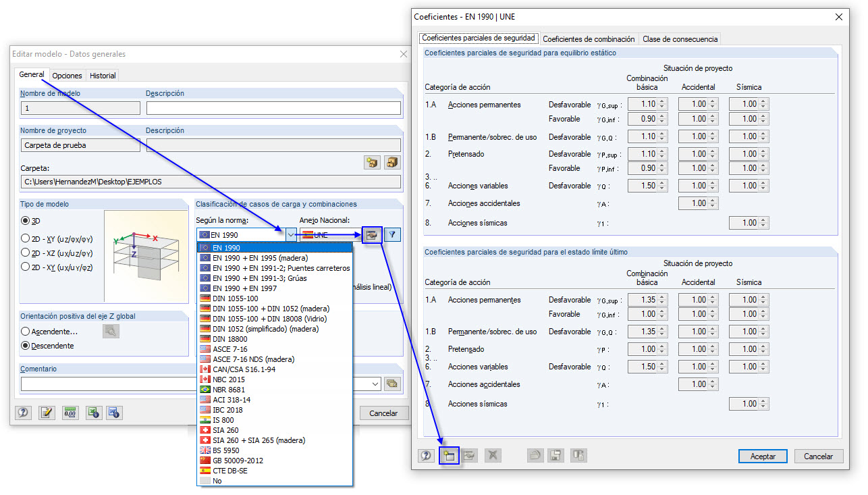Select Coeficientes parciales de seguridad tab

[479, 38]
